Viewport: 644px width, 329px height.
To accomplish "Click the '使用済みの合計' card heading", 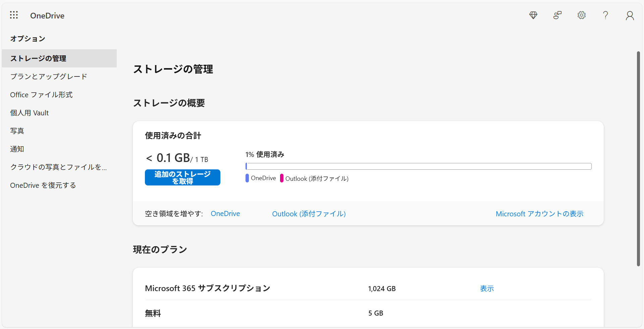I will [x=173, y=135].
